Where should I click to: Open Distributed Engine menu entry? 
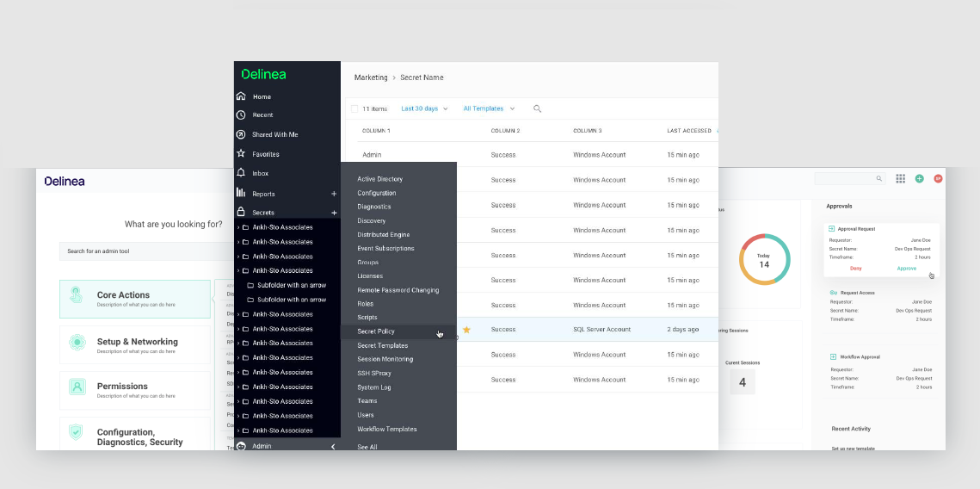point(383,234)
